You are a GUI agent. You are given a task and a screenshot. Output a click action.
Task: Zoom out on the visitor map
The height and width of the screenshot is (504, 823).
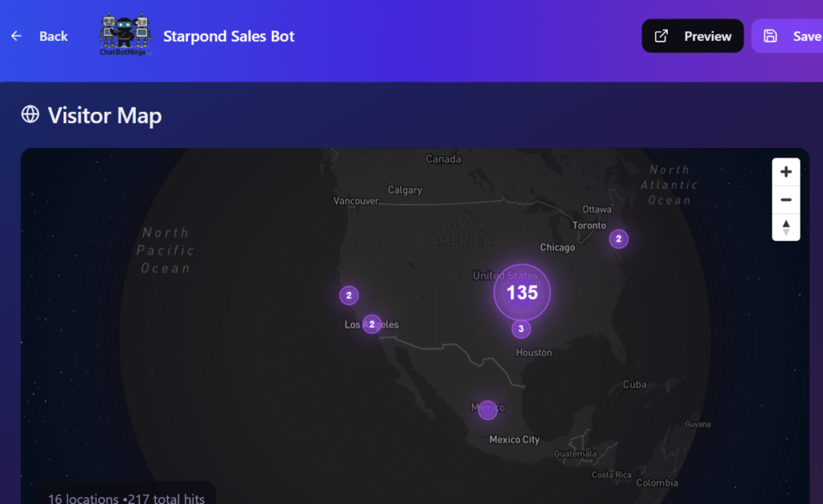[x=786, y=199]
